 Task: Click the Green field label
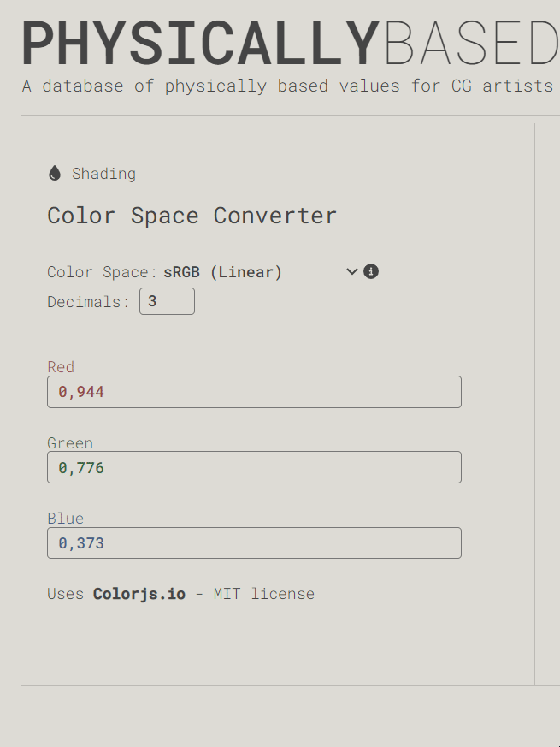tap(70, 443)
